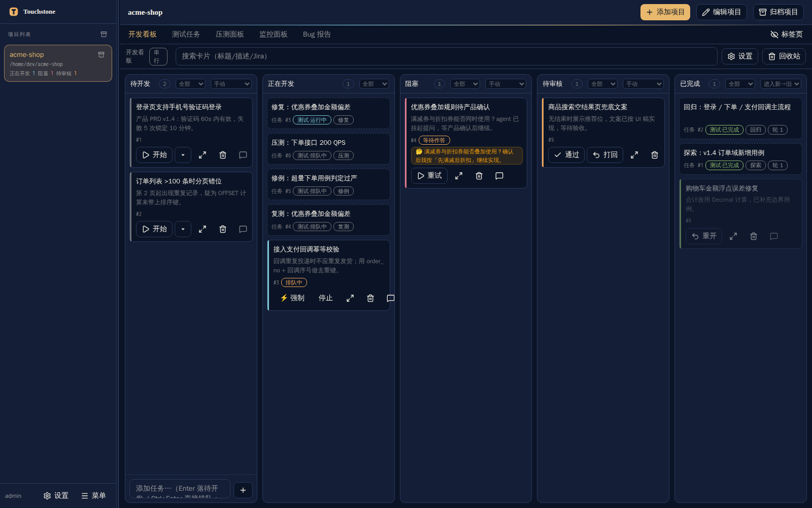The width and height of the screenshot is (812, 508).
Task: Delete card 购物车金额浮点误差修复
Action: coord(754,236)
